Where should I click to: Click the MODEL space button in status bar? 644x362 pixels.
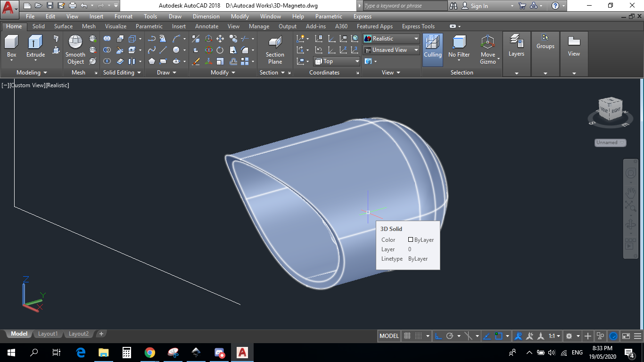tap(389, 336)
